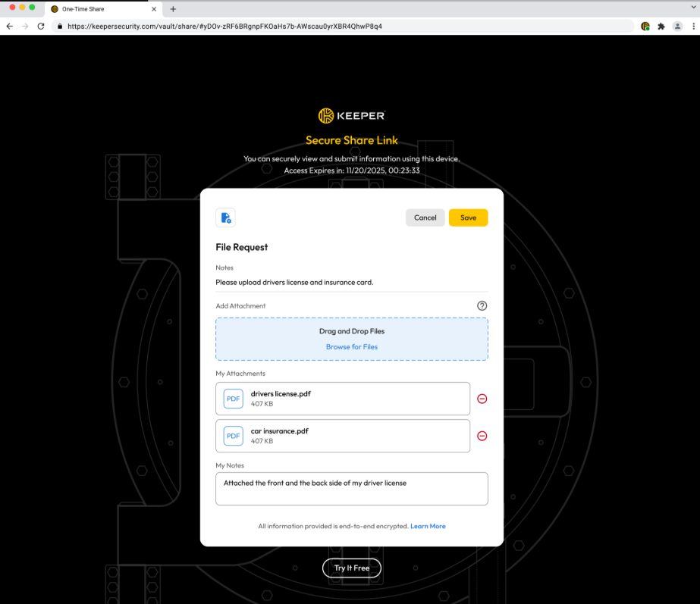Click the Notes text 'Please upload drivers license'

(x=295, y=283)
